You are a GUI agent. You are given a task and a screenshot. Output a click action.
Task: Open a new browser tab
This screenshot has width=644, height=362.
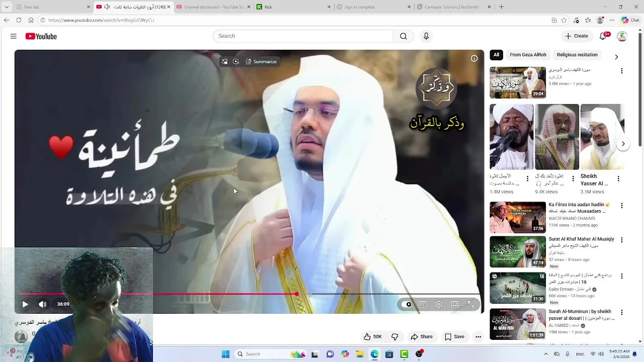[x=501, y=7]
